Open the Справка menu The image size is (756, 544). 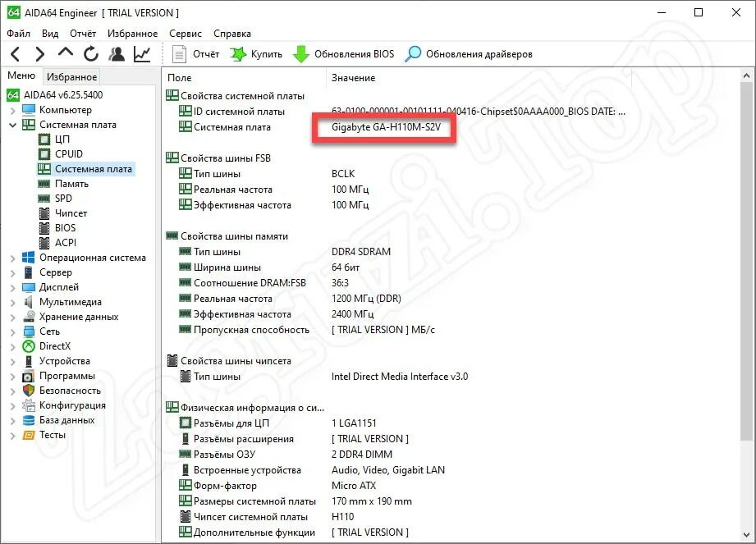click(x=232, y=34)
